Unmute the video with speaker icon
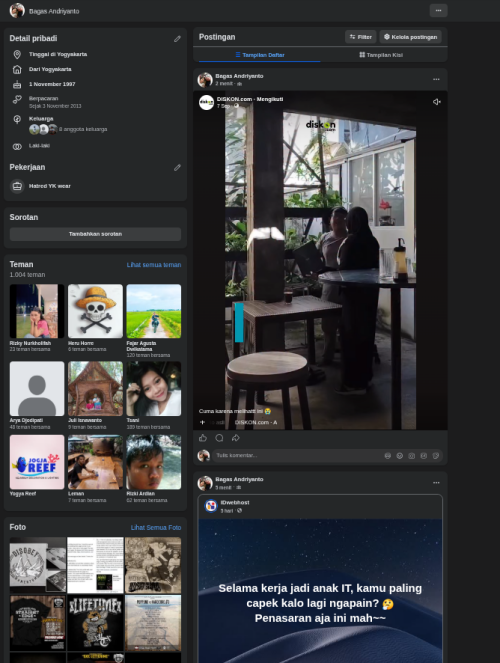This screenshot has height=663, width=500. coord(437,102)
